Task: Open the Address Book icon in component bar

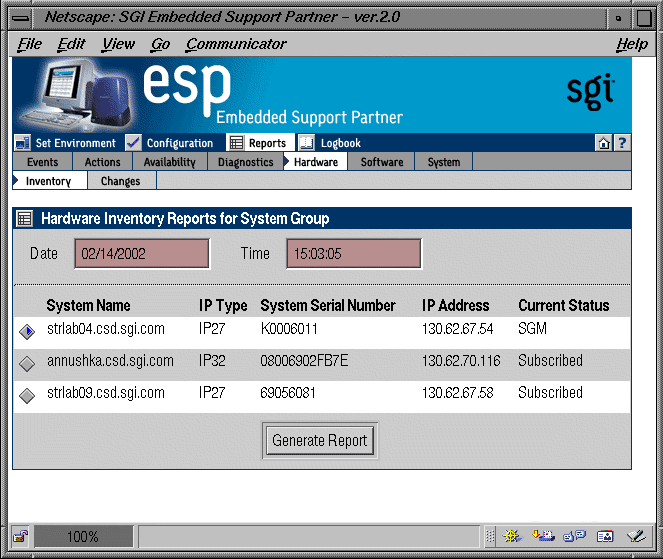Action: tap(604, 536)
